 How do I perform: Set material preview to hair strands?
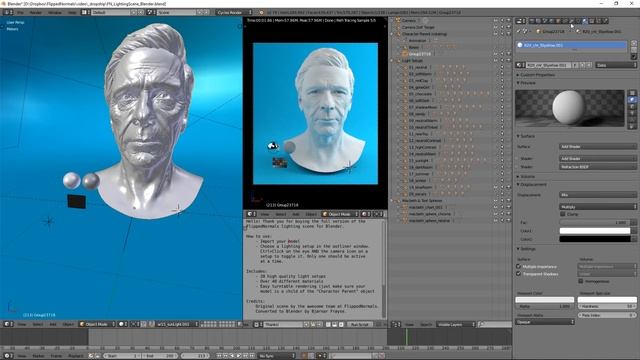(632, 120)
